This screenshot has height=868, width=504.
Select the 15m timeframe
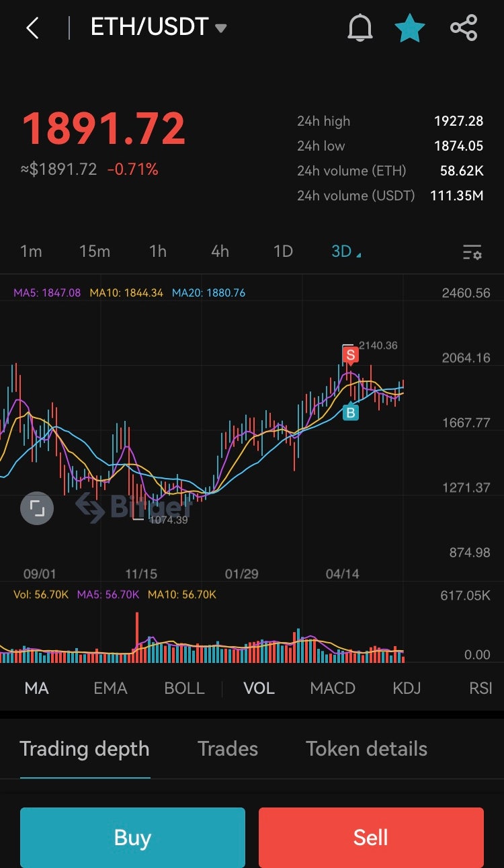coord(95,251)
